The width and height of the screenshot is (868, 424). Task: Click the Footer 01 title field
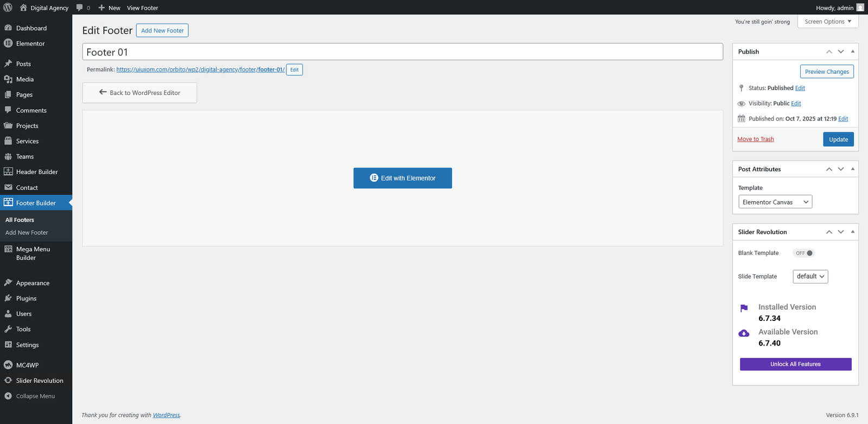pos(403,52)
